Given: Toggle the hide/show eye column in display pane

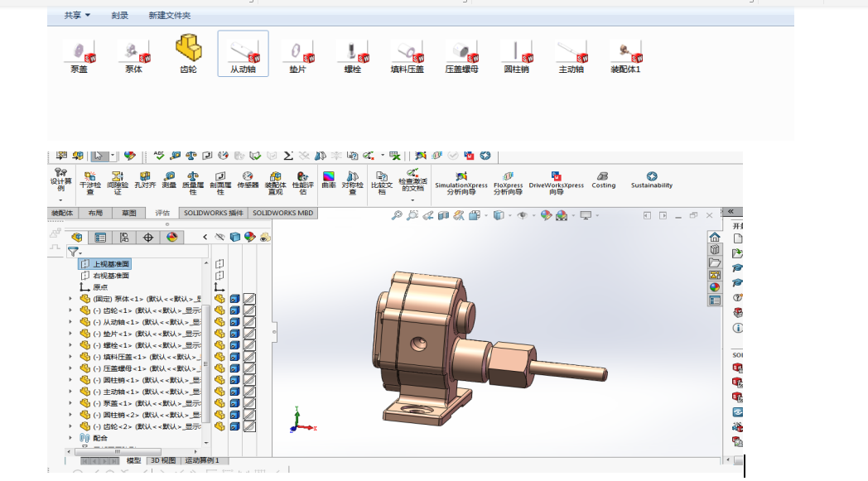Looking at the screenshot, I should click(x=220, y=237).
